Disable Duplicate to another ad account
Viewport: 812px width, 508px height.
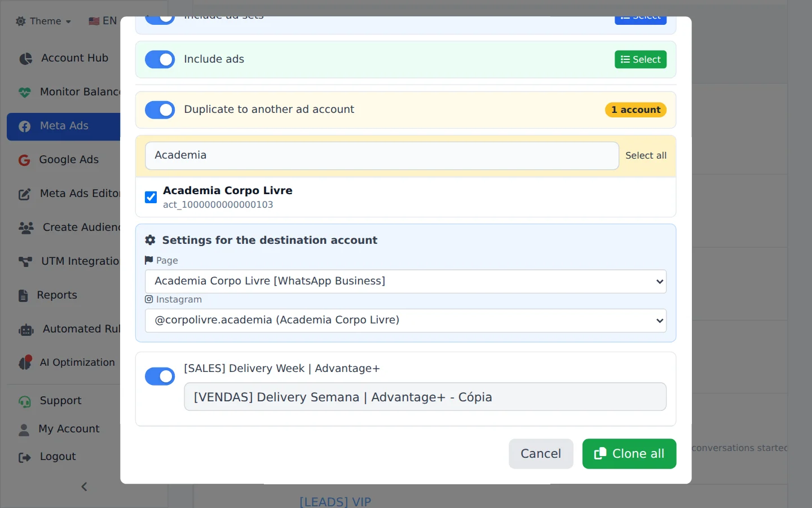(x=160, y=110)
